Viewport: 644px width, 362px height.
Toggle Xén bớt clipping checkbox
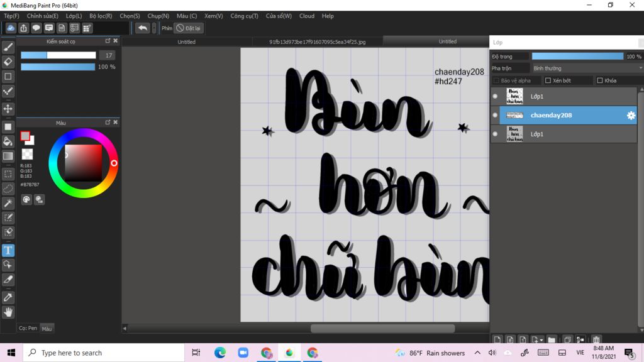coord(548,80)
